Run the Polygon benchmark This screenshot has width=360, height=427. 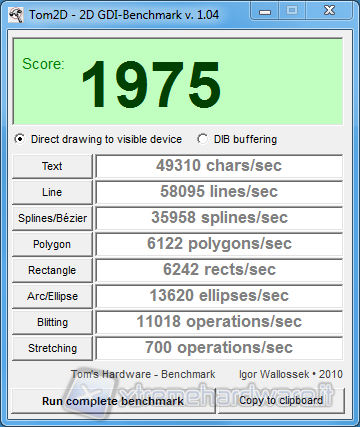point(52,244)
